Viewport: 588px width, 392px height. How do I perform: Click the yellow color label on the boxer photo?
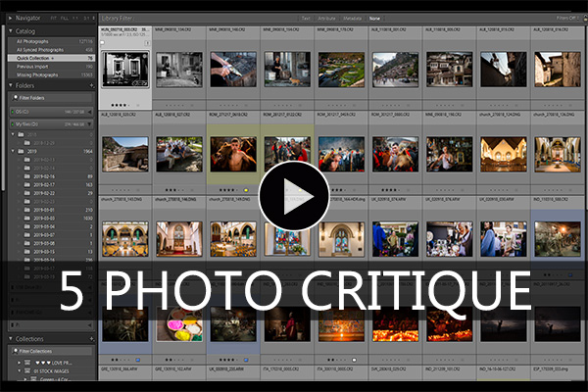(244, 188)
